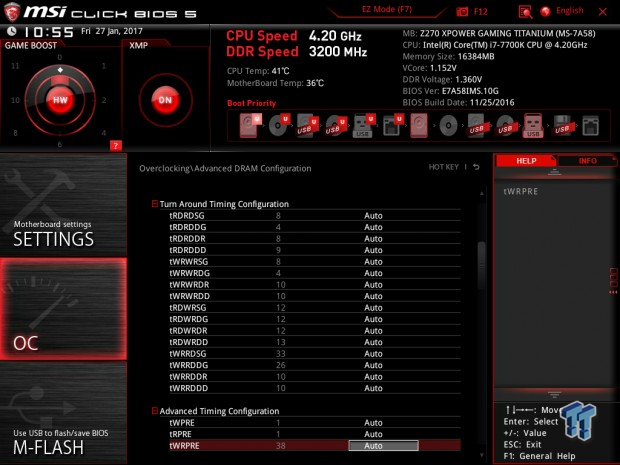Click the Overclocking\Advanced DRAM Configuration breadcrumb
The image size is (620, 465).
[x=225, y=168]
